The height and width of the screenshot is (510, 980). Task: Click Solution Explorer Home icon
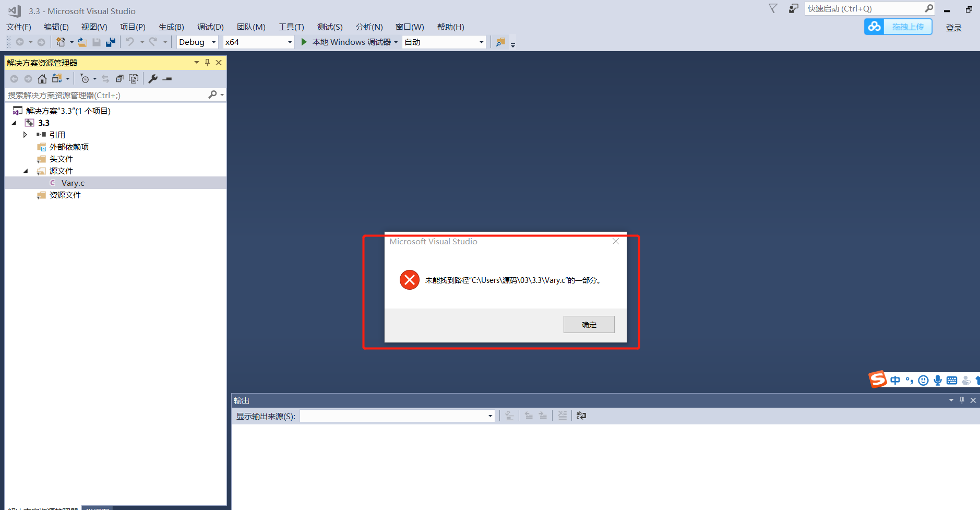[42, 79]
